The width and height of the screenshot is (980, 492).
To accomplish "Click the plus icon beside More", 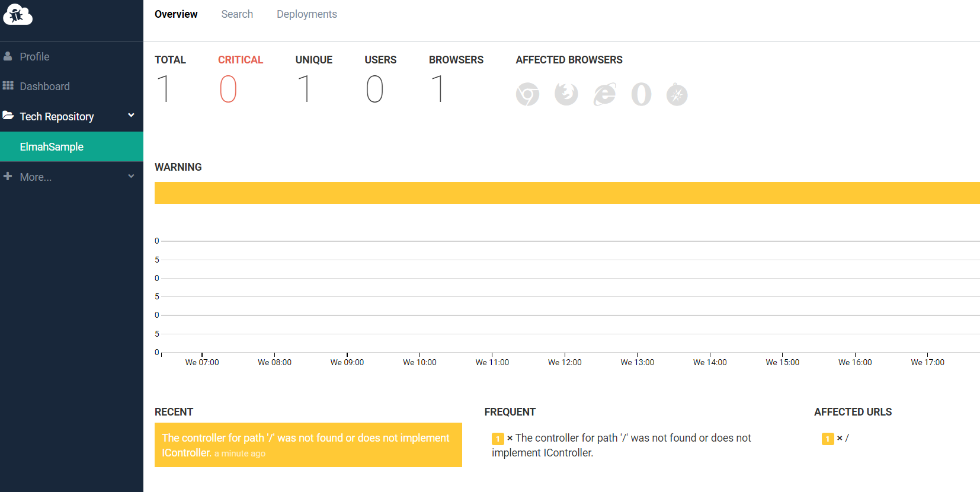I will pos(8,177).
